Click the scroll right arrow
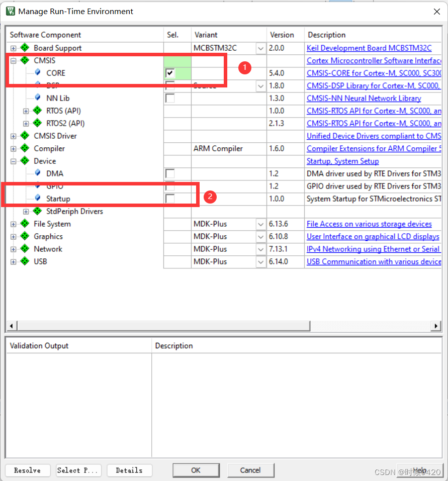Viewport: 448px width, 481px height. [436, 326]
